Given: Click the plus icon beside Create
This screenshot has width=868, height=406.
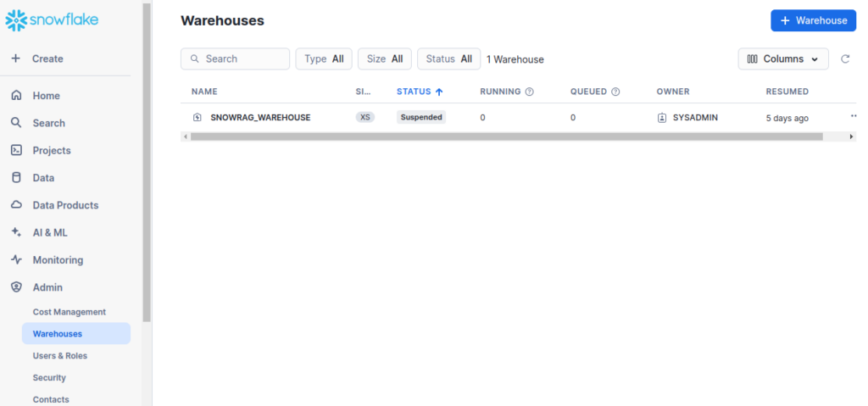Looking at the screenshot, I should tap(16, 58).
